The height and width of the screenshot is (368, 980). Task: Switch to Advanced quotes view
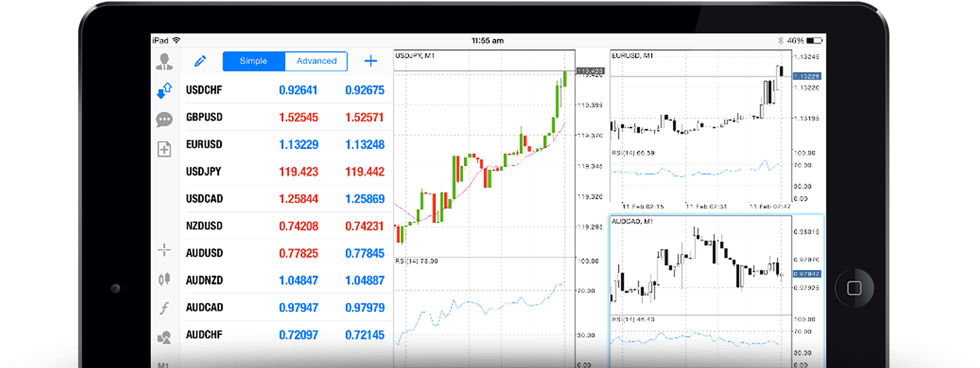click(316, 62)
